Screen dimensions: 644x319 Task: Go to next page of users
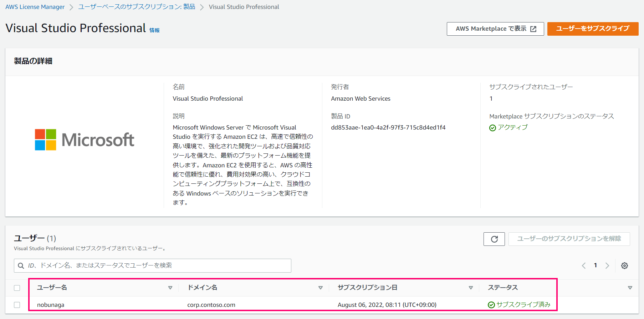607,265
